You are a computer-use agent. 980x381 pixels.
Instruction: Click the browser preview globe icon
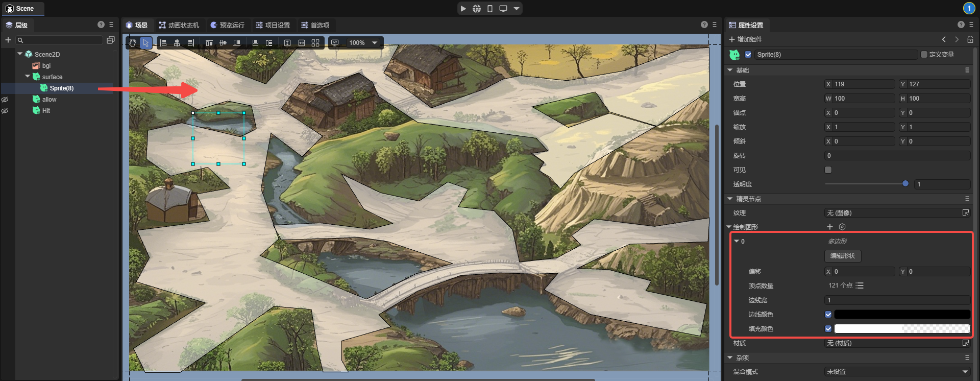[x=476, y=9]
